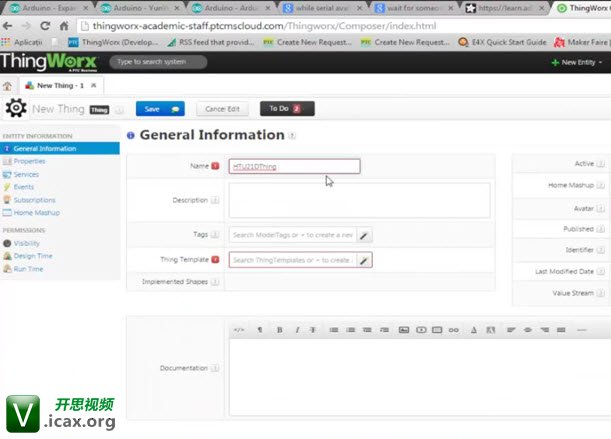Image resolution: width=611 pixels, height=439 pixels.
Task: Open Events section in sidebar
Action: pos(23,187)
